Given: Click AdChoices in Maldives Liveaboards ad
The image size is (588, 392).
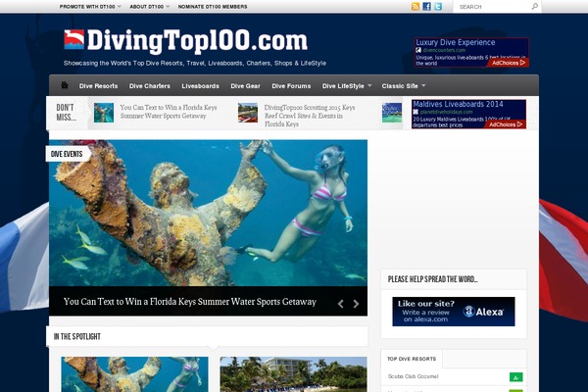Looking at the screenshot, I should (506, 124).
